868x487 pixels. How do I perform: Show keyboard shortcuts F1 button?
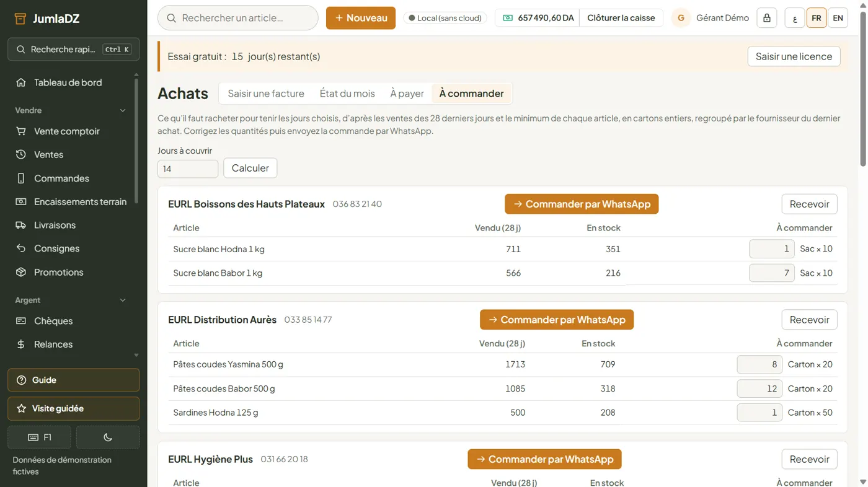click(x=40, y=437)
